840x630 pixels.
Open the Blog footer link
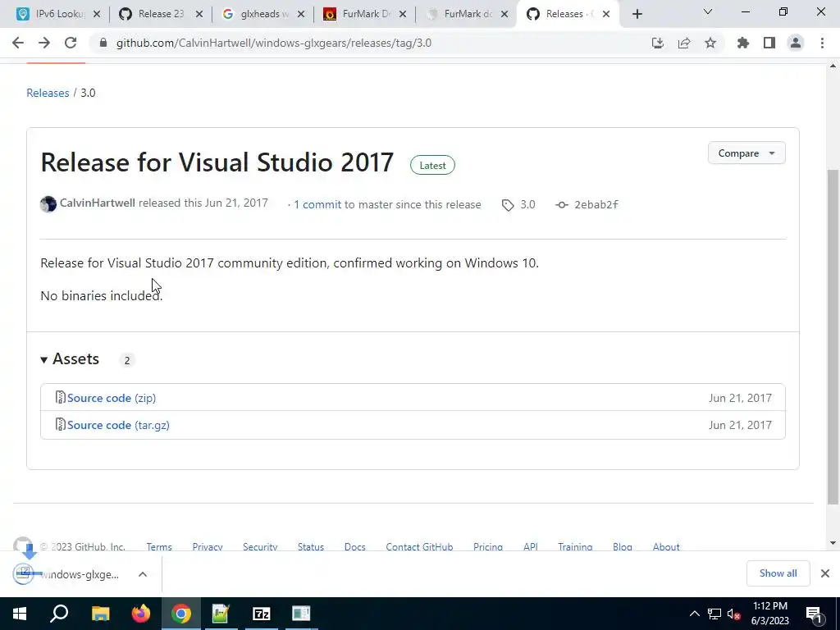click(x=623, y=546)
